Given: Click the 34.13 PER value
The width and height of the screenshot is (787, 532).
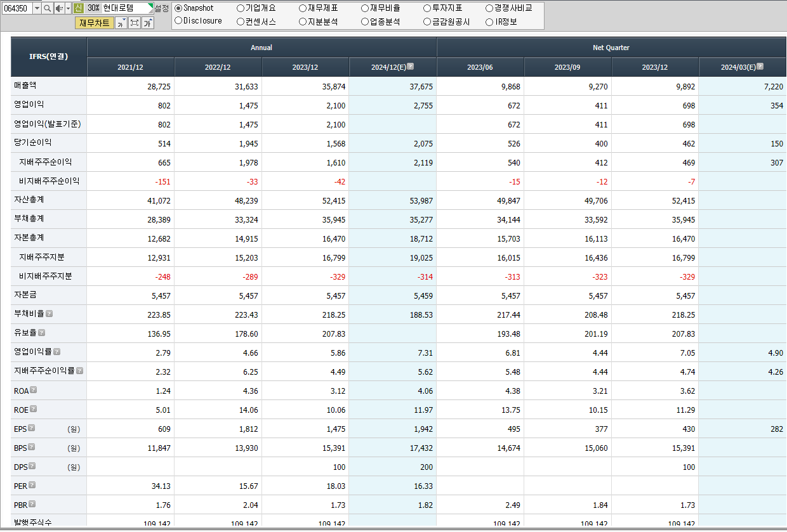Looking at the screenshot, I should pyautogui.click(x=161, y=486).
